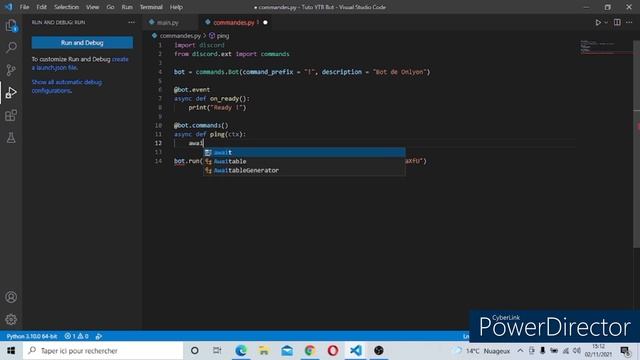Open the Go menu
640x360 pixels.
[110, 7]
